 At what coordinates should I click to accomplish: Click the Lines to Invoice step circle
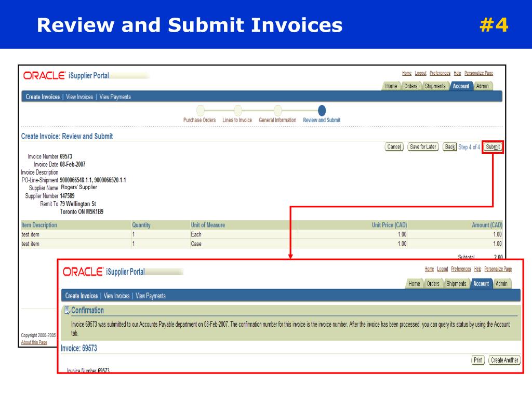pos(238,110)
